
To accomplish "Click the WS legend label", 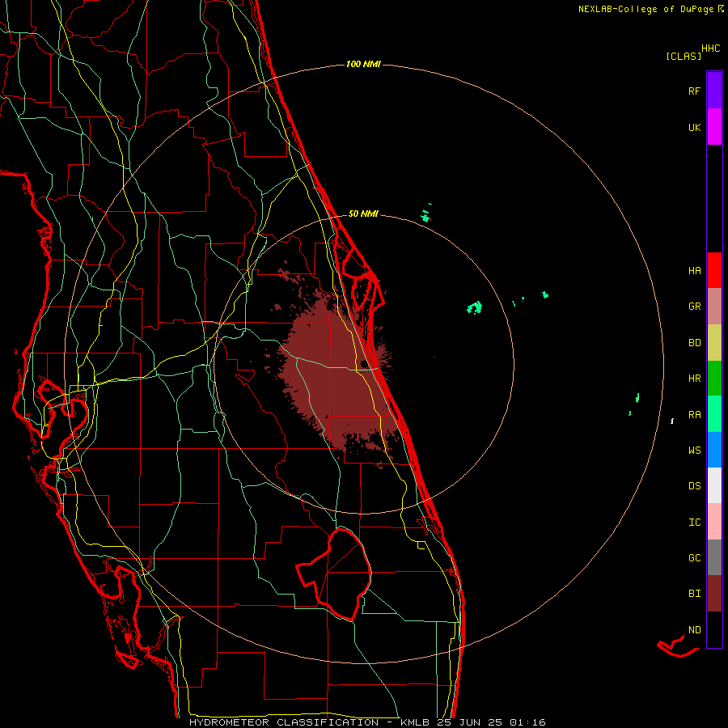I will click(694, 450).
